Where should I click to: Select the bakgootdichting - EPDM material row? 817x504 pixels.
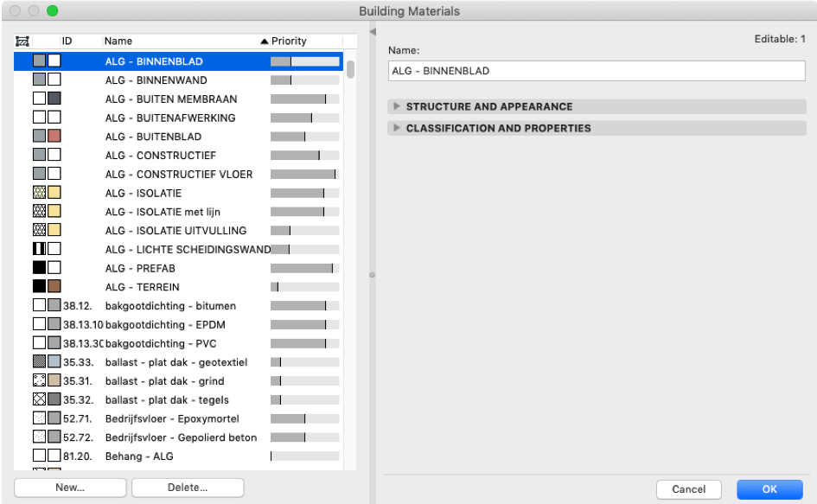(x=178, y=324)
